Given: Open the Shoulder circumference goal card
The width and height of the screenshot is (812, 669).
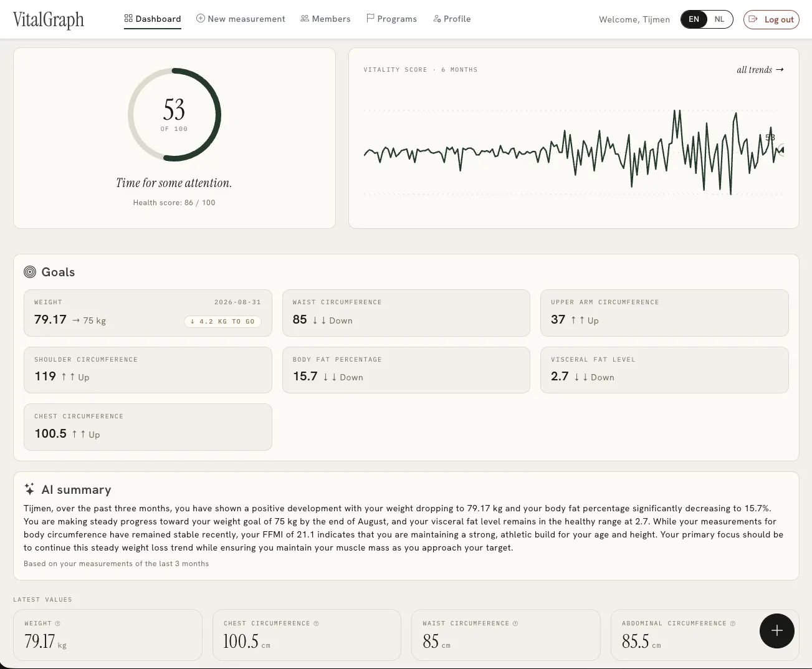Looking at the screenshot, I should [x=148, y=370].
